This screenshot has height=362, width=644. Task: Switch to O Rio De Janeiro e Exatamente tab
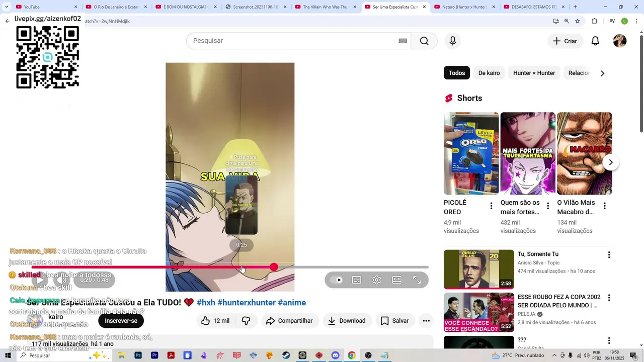coord(117,7)
